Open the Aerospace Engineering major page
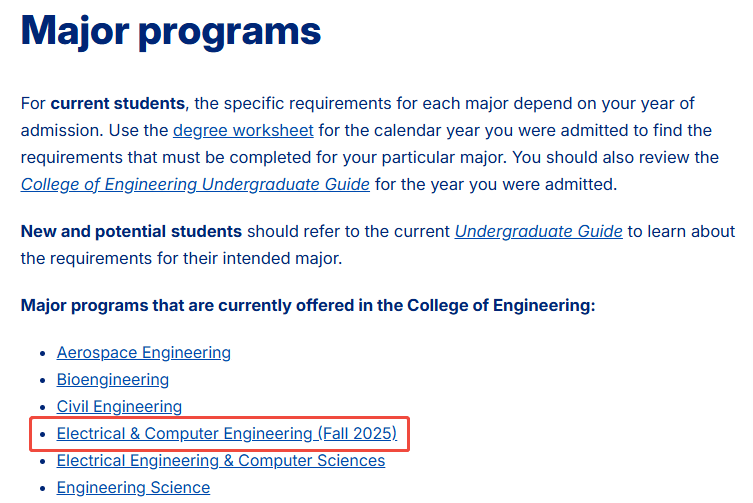The width and height of the screenshot is (753, 503). pos(144,353)
